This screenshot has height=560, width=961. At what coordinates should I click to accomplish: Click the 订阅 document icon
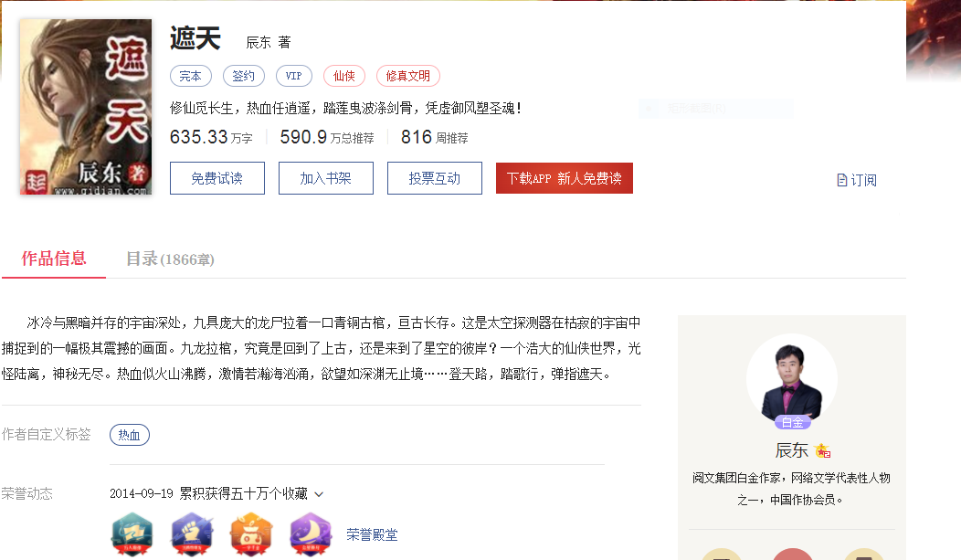point(842,180)
